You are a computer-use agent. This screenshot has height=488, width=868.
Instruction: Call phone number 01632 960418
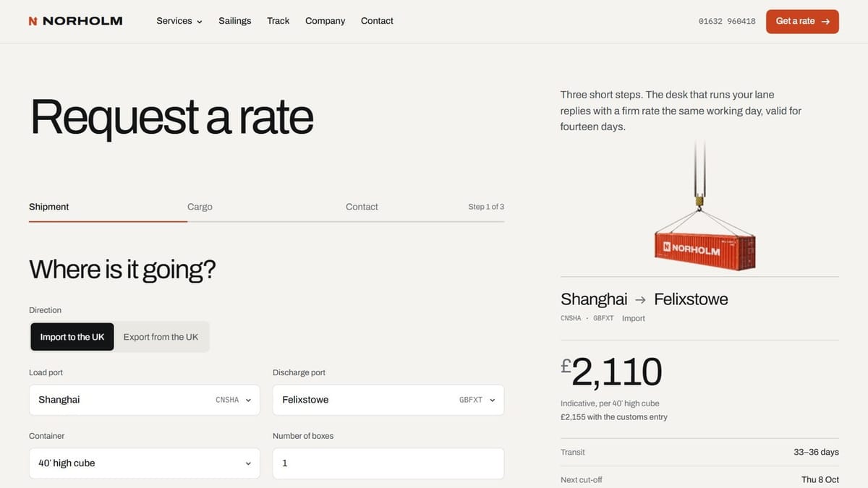click(x=727, y=22)
